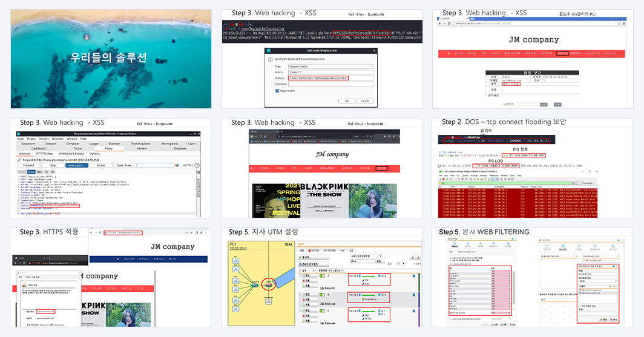Click the Forward button in Burp intercept
Viewport: 644px width, 337px height.
pos(29,165)
